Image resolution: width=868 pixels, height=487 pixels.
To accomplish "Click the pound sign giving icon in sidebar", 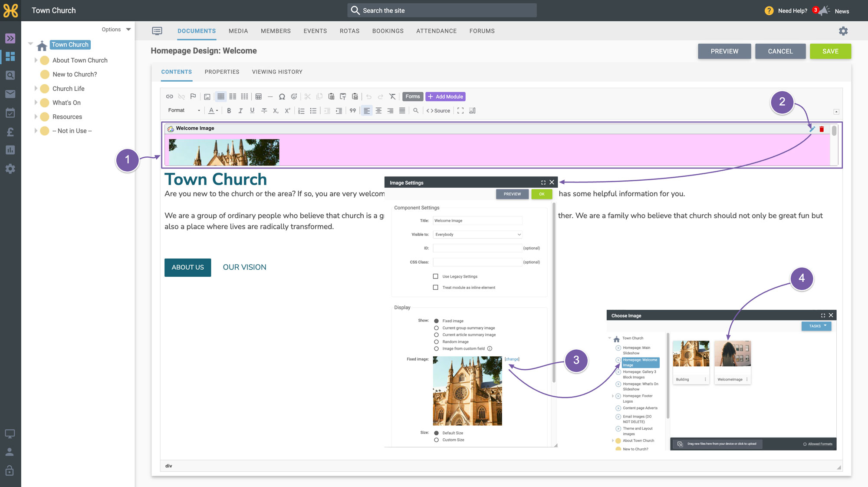I will pyautogui.click(x=10, y=132).
